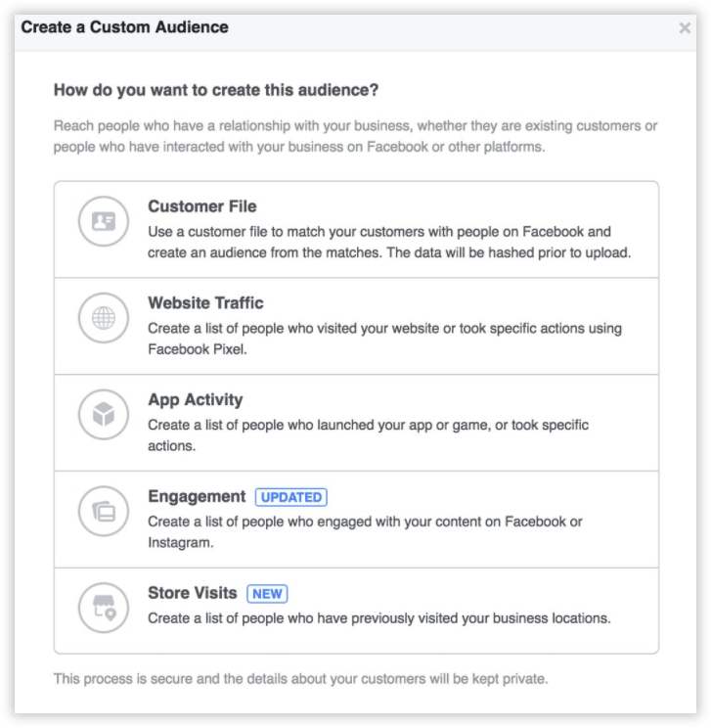
Task: Click the UPDATED badge next to Engagement
Action: point(291,497)
